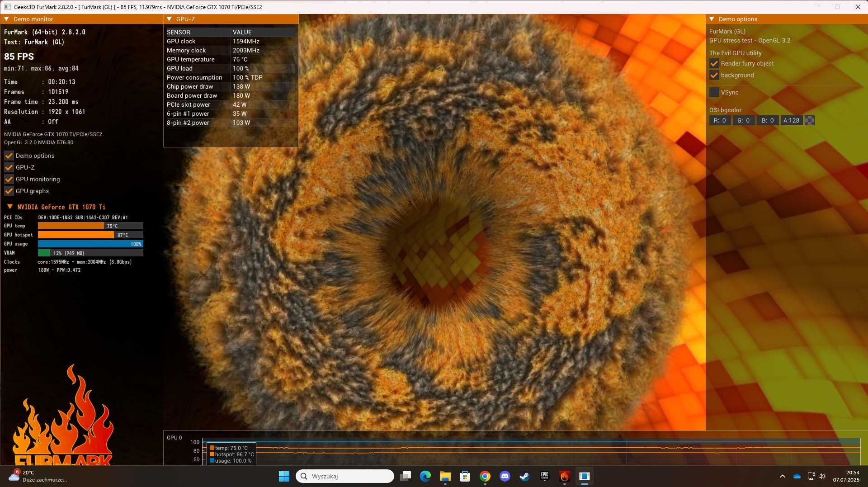Uncheck the GPU monitoring checkbox
The height and width of the screenshot is (487, 868).
tap(9, 179)
